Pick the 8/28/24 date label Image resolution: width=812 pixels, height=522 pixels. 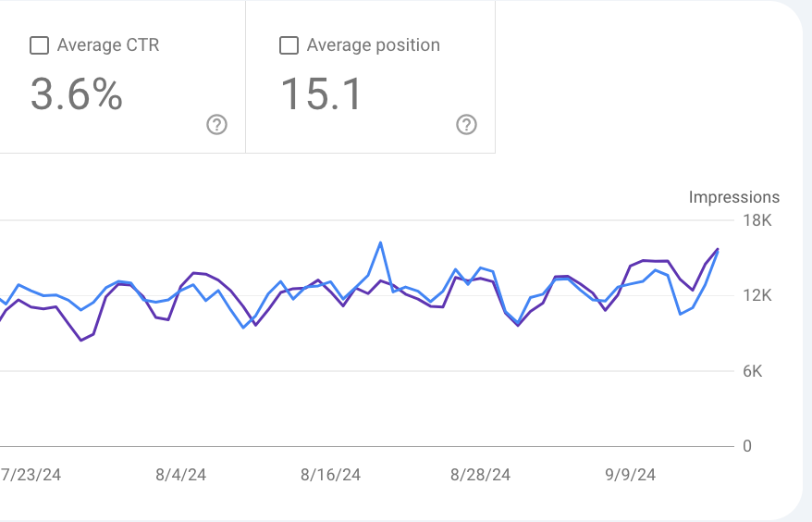pos(480,475)
